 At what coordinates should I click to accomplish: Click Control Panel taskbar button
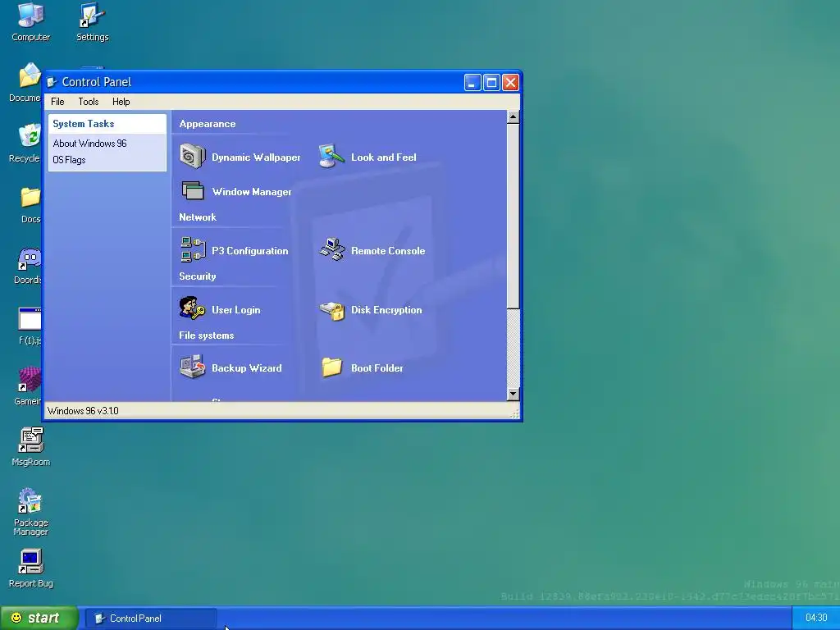pos(151,619)
